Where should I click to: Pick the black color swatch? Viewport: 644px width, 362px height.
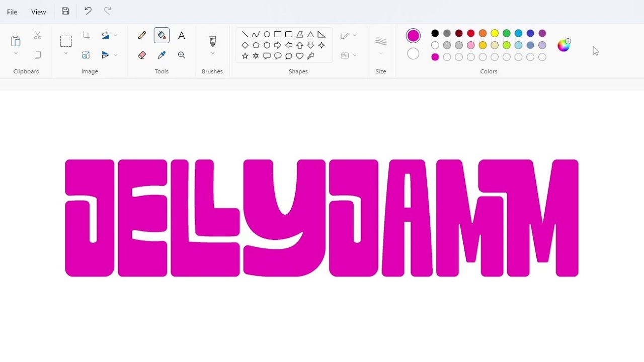(435, 33)
